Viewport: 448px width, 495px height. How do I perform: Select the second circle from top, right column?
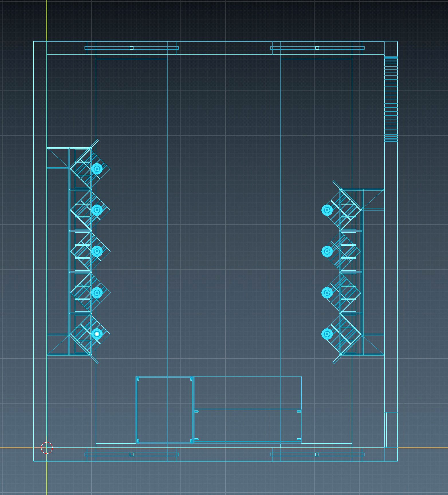[x=327, y=251]
